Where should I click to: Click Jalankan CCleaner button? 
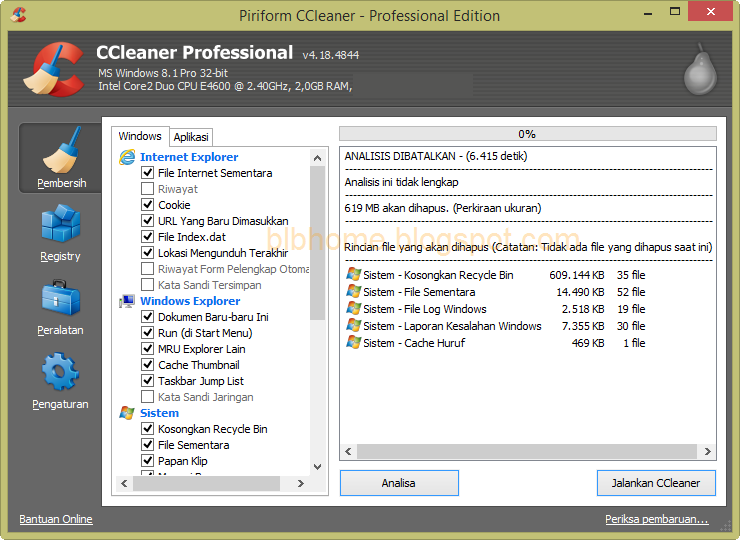[656, 483]
